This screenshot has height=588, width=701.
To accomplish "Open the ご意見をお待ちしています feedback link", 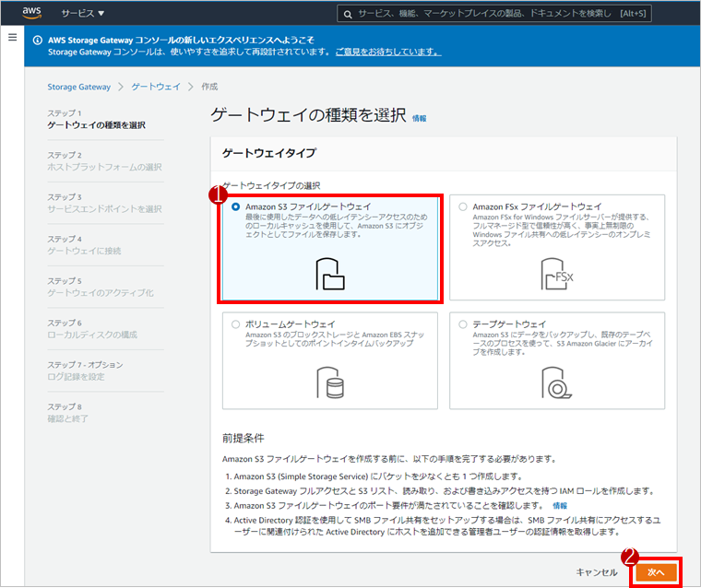I will pos(388,52).
